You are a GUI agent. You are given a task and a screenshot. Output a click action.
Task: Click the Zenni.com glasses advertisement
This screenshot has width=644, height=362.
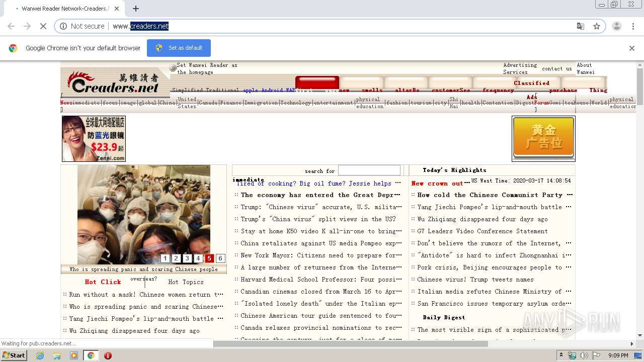[x=94, y=139]
